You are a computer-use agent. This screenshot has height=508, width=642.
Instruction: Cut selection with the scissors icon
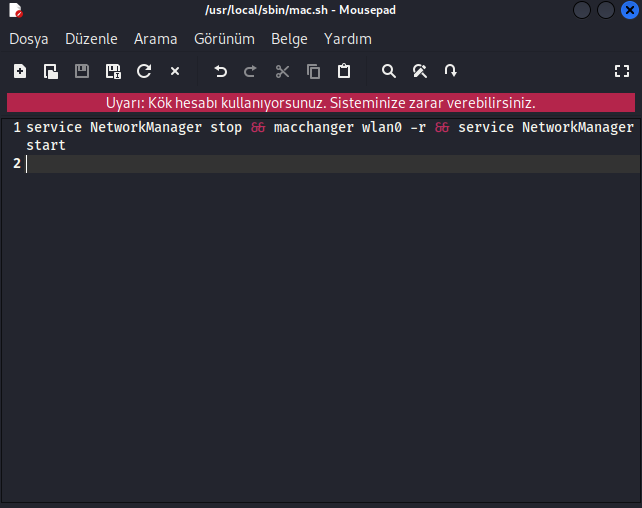coord(283,71)
